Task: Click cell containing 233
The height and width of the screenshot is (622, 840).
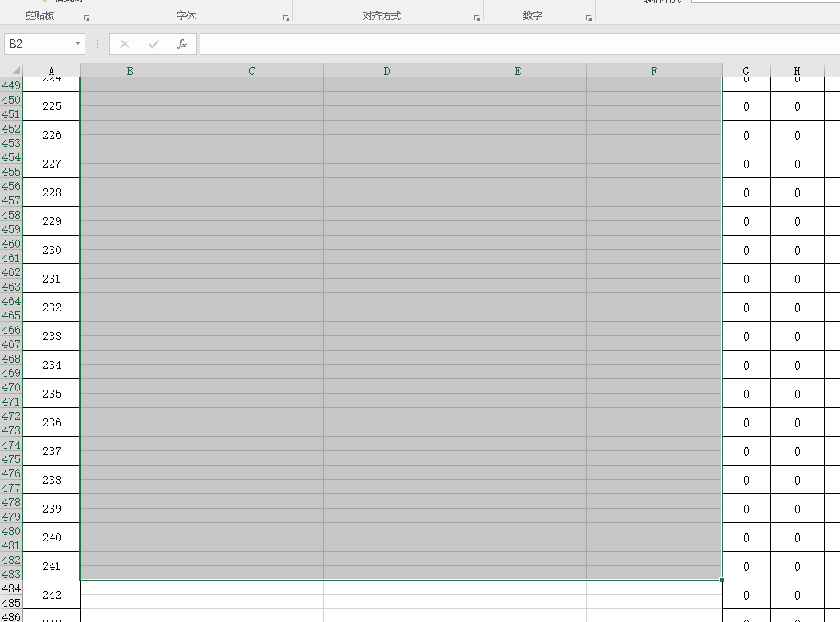Action: click(51, 336)
